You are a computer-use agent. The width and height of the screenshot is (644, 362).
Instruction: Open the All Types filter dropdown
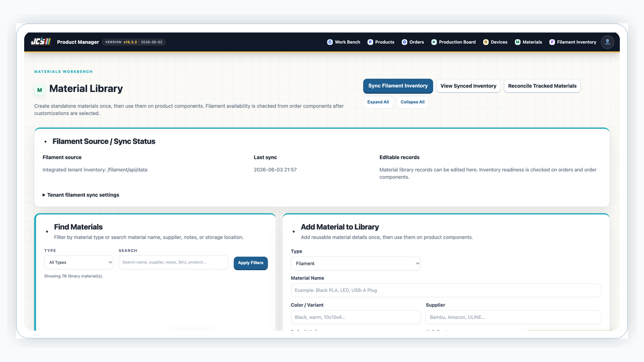click(x=79, y=262)
